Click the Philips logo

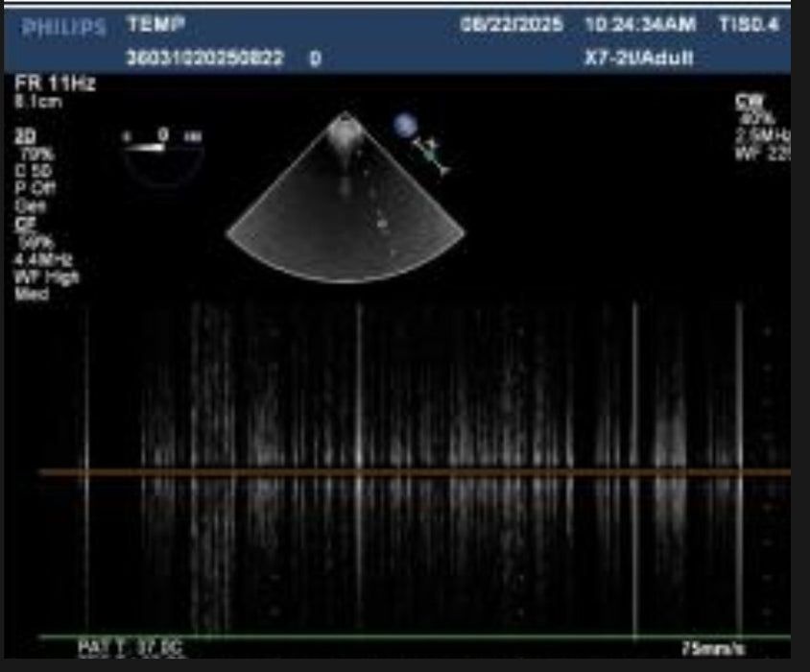coord(60,27)
